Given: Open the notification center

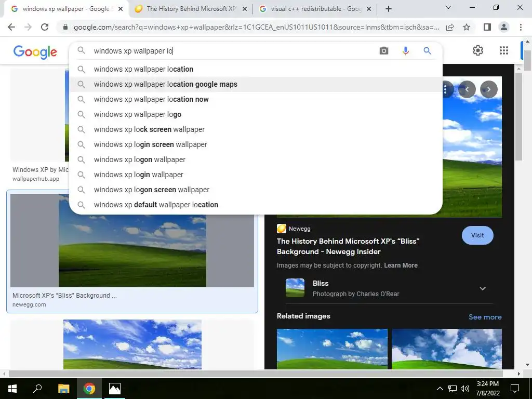Looking at the screenshot, I should (x=515, y=389).
